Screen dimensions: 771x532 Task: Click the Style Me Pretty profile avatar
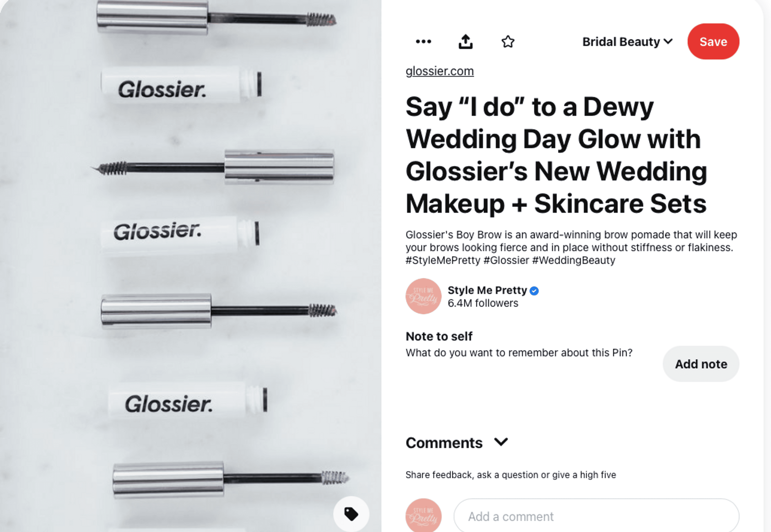pos(423,296)
